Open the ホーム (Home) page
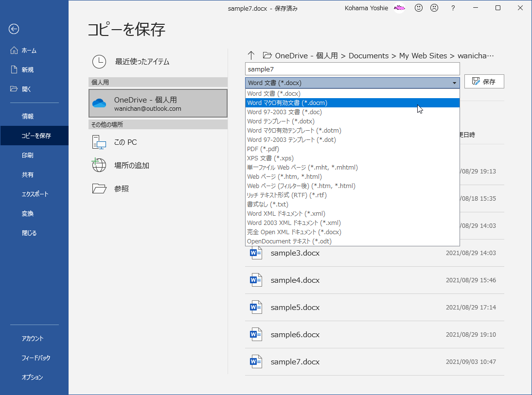Viewport: 532px width, 395px height. (34, 51)
